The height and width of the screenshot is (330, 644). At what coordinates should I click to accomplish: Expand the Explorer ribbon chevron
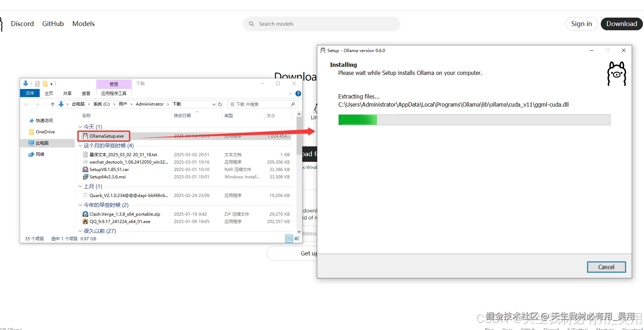tap(291, 94)
